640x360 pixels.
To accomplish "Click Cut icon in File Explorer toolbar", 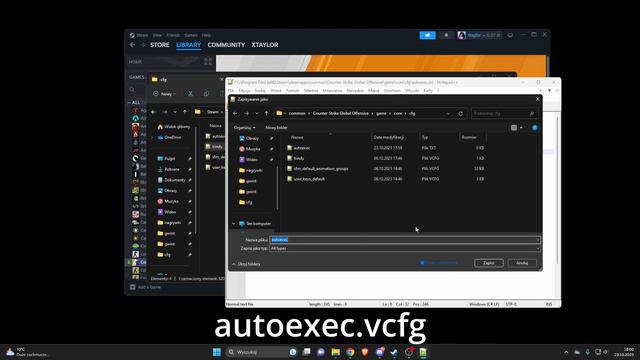I will [x=191, y=94].
